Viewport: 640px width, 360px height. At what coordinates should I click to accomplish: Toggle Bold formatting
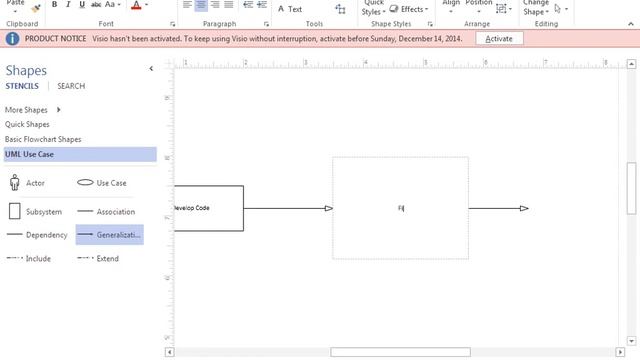[54, 4]
